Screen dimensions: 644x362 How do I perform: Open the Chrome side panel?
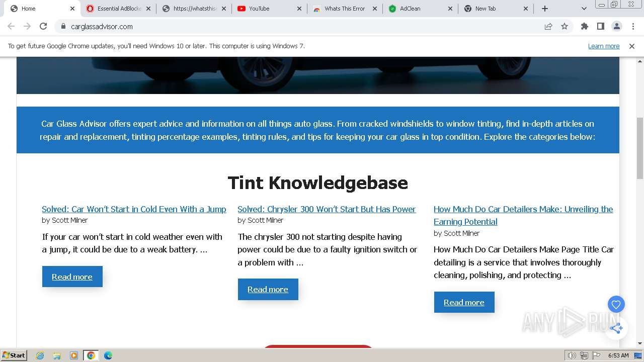[600, 26]
